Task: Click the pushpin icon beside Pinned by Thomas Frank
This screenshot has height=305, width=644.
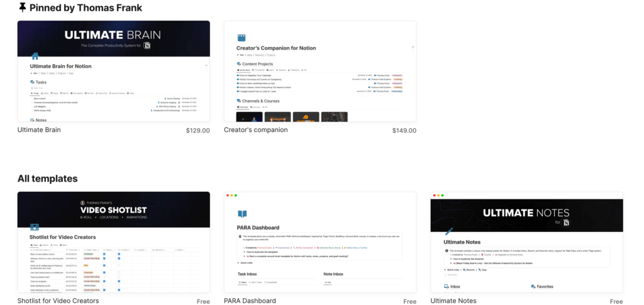Action: [x=23, y=8]
